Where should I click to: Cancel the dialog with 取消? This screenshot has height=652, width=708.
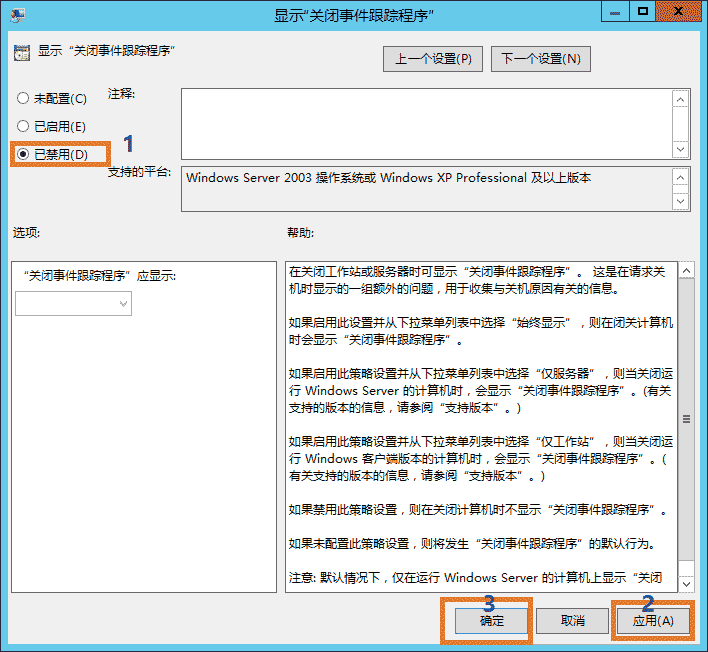572,621
